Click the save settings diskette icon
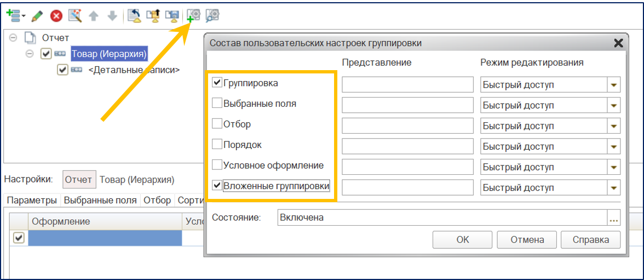Screen dimensions: 644x280 pyautogui.click(x=172, y=16)
